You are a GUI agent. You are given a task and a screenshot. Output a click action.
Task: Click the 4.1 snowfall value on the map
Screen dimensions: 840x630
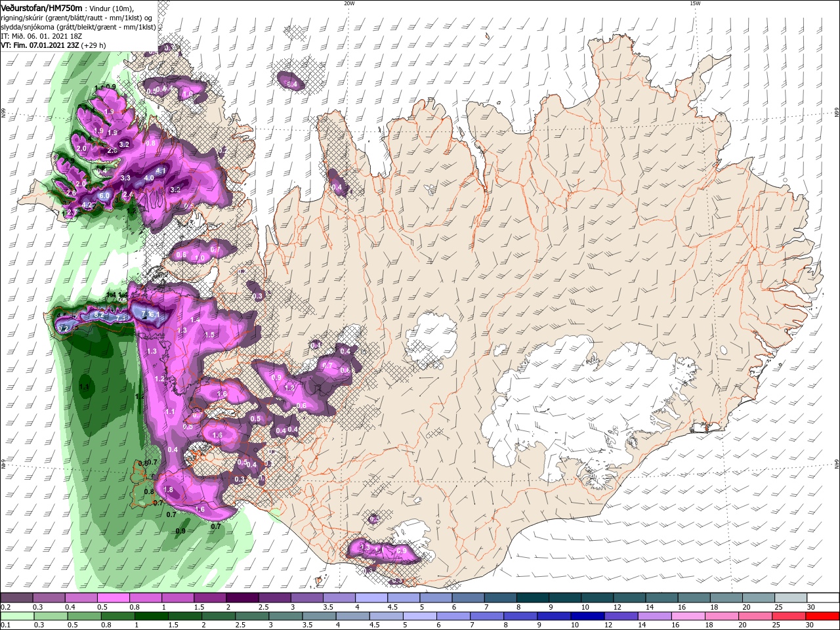pos(161,171)
